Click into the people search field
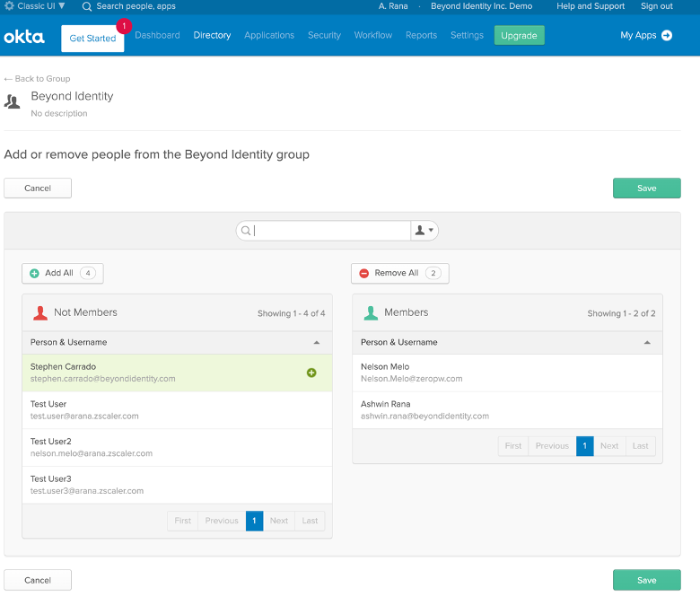Image resolution: width=700 pixels, height=614 pixels. [328, 231]
